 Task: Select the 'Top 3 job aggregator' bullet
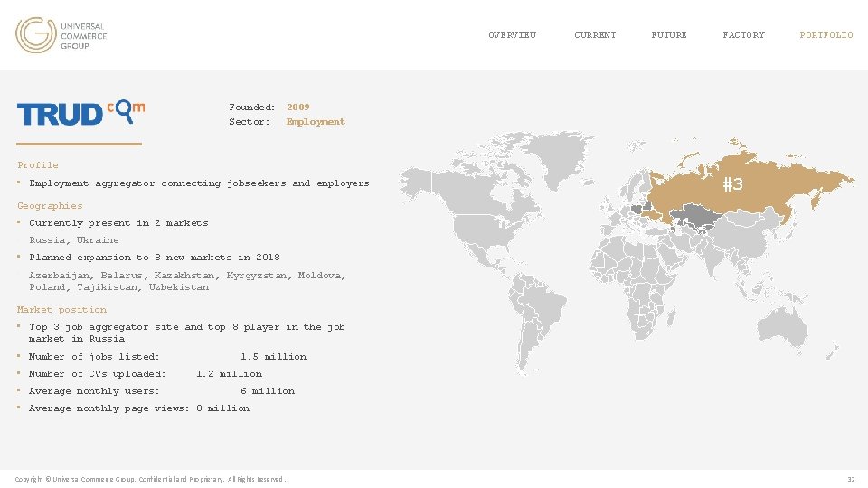(x=186, y=333)
